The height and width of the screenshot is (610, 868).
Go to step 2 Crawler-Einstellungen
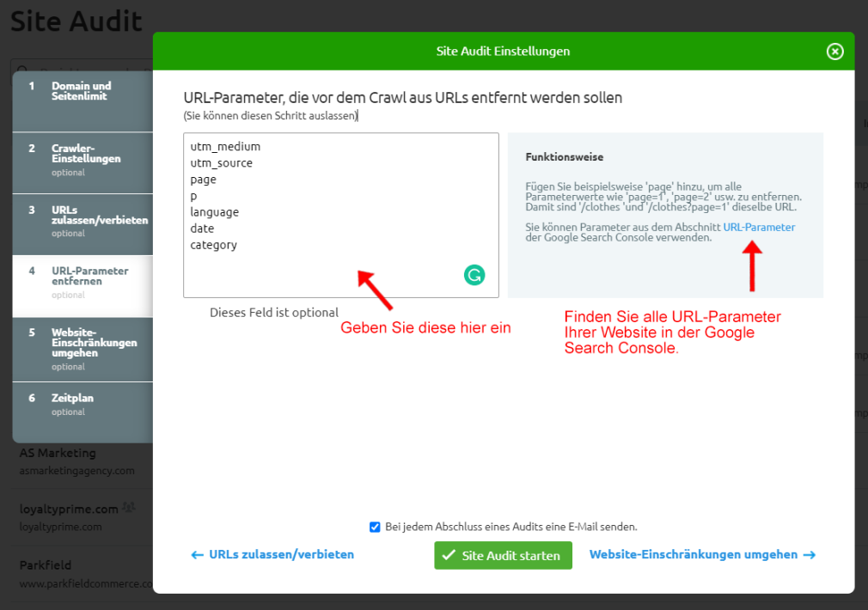pyautogui.click(x=85, y=158)
